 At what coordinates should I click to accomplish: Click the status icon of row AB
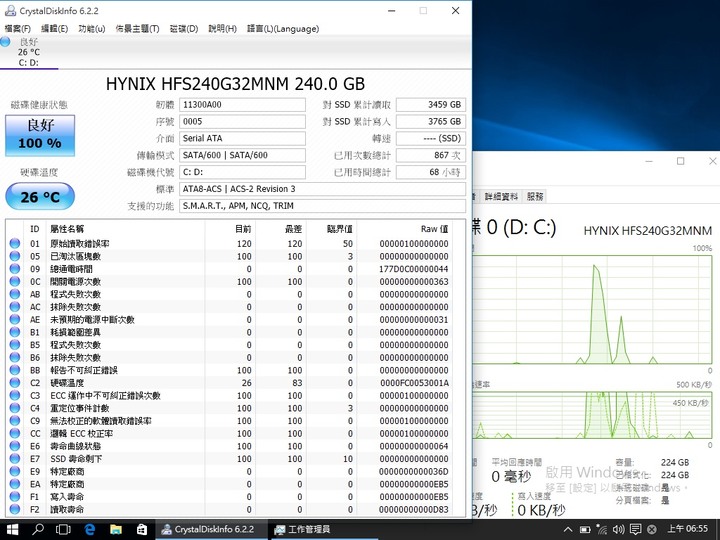coord(15,294)
